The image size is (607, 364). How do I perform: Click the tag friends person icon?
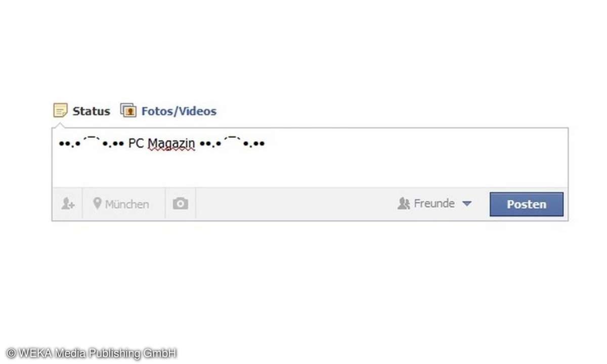[68, 204]
